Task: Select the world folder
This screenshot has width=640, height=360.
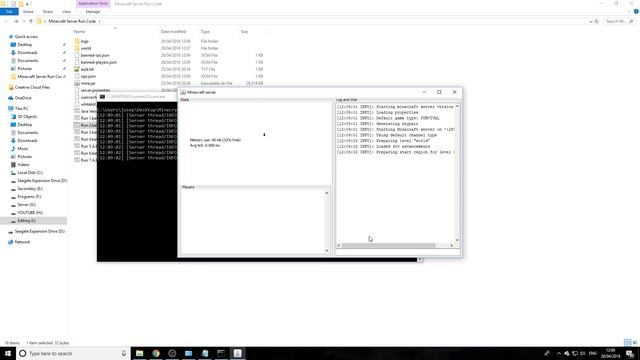Action: coord(86,48)
